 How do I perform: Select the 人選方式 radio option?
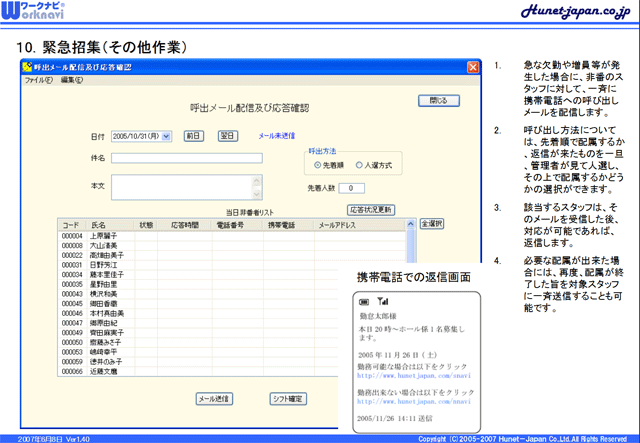pos(358,164)
